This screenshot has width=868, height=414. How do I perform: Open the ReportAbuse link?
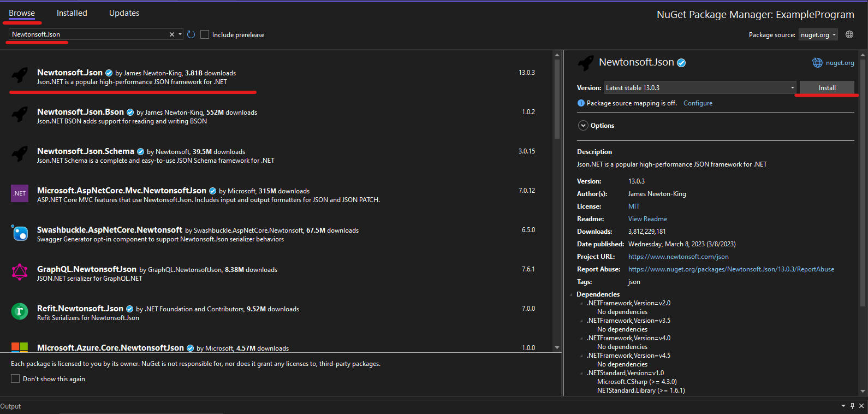tap(731, 269)
